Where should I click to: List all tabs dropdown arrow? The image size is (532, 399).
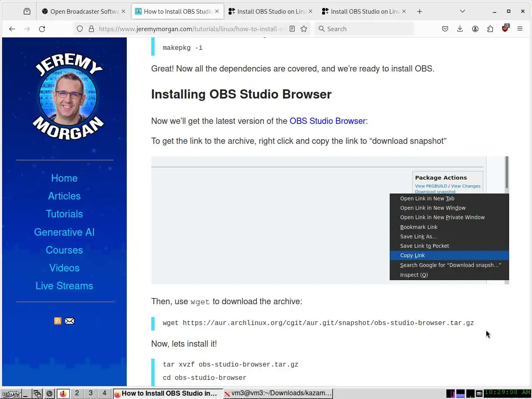[x=462, y=11]
